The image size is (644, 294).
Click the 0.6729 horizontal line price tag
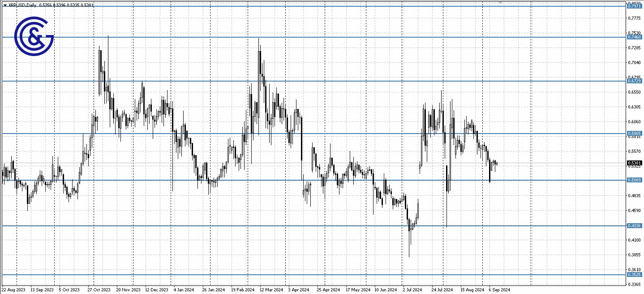[x=634, y=81]
